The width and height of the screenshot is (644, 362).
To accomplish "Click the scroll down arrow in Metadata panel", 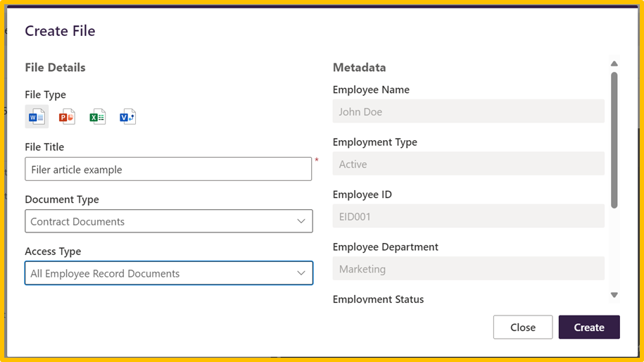I will (x=614, y=295).
